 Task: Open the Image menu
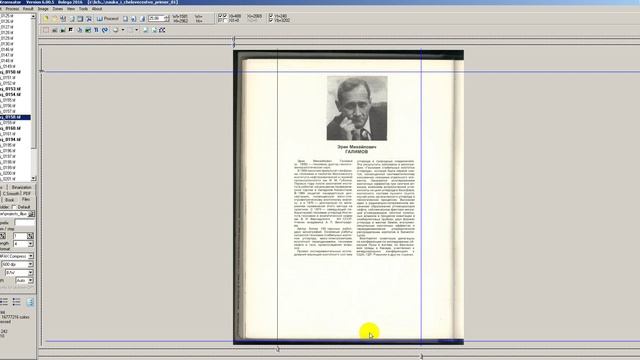(x=43, y=9)
